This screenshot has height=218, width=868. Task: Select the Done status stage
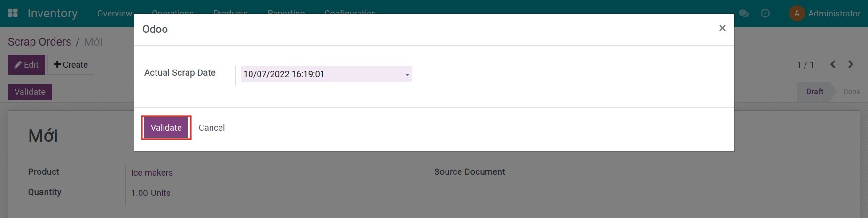(851, 92)
